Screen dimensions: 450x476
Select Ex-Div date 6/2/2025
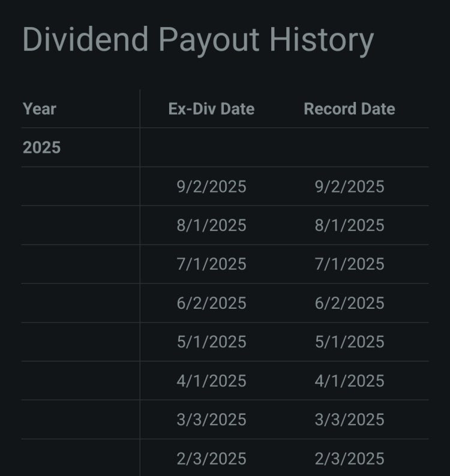pyautogui.click(x=211, y=303)
